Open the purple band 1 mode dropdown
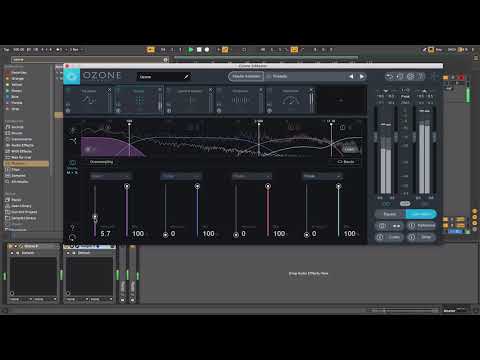The image size is (480, 360). [110, 176]
